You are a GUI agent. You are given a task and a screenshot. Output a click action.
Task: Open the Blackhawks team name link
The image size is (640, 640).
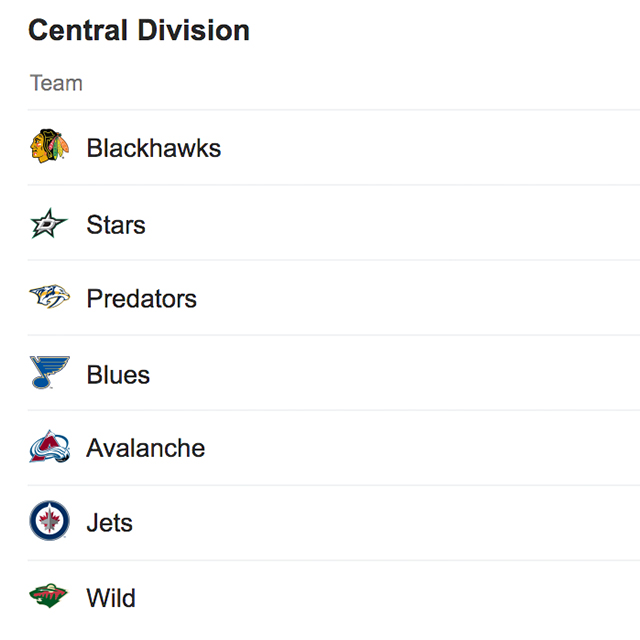[x=154, y=148]
